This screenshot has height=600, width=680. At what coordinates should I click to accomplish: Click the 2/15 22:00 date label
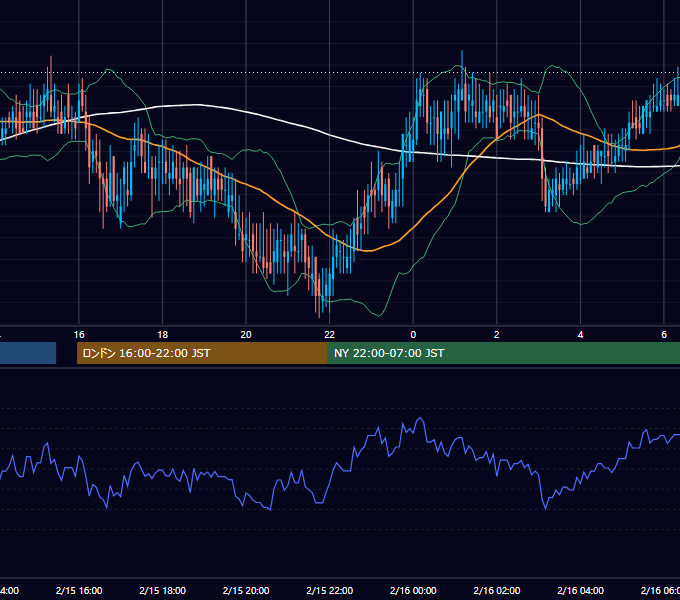click(x=330, y=590)
